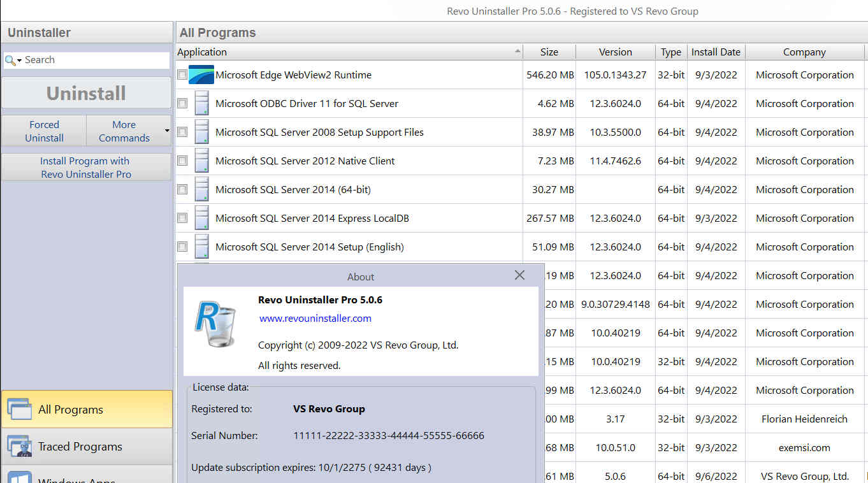The height and width of the screenshot is (483, 868).
Task: Select the Microsoft Edge WebView2 Runtime row name
Action: tap(293, 75)
